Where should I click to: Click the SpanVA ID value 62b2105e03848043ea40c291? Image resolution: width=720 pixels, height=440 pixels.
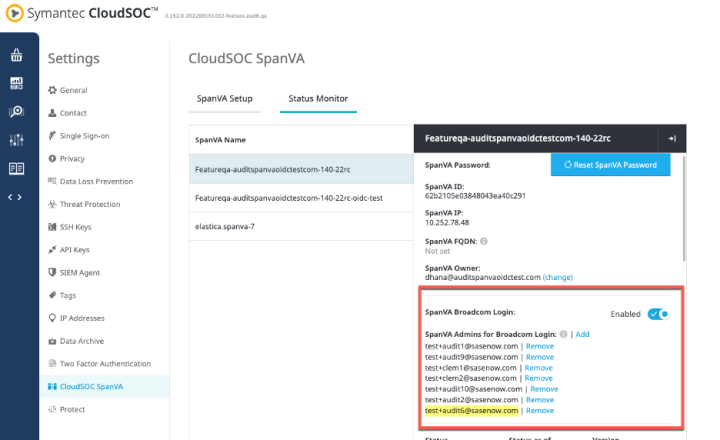click(x=475, y=196)
